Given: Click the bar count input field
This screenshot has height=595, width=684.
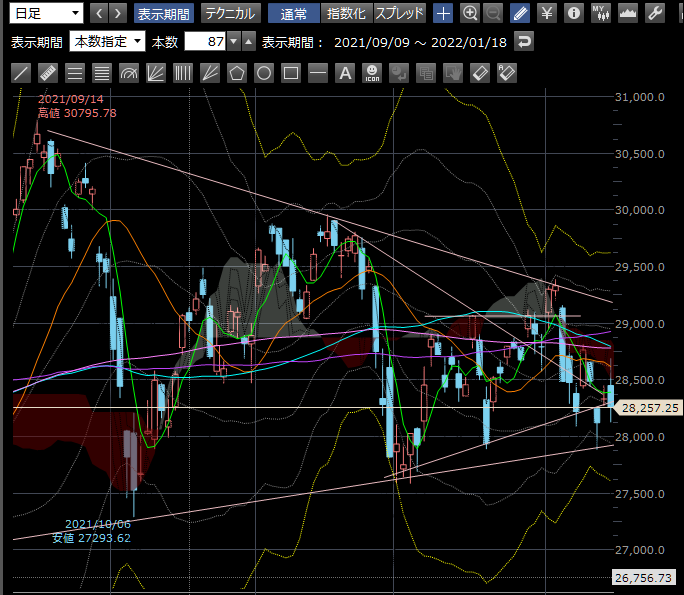Looking at the screenshot, I should [x=205, y=42].
